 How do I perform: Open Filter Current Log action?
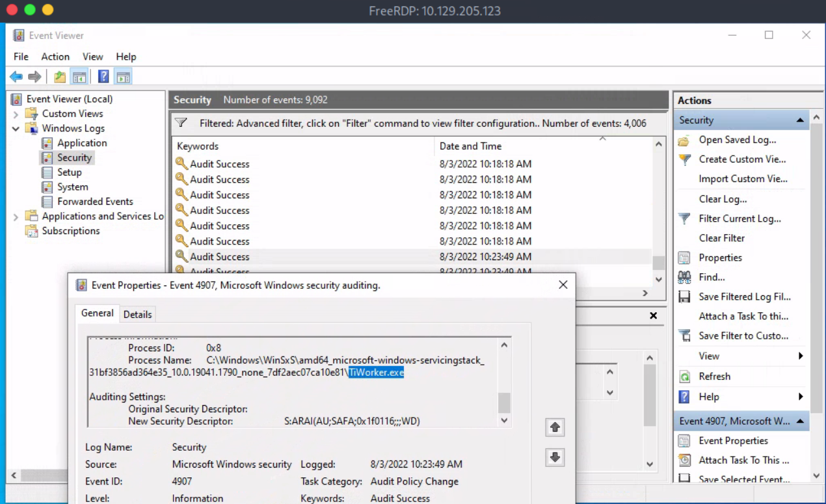(739, 219)
